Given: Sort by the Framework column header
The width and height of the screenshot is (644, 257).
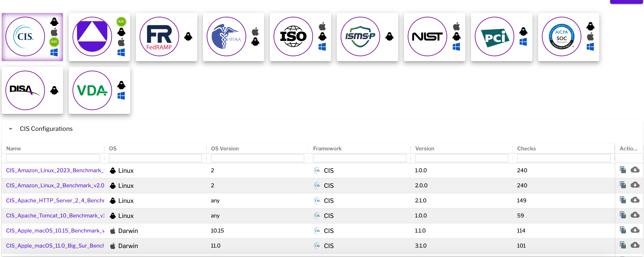Looking at the screenshot, I should (x=327, y=149).
